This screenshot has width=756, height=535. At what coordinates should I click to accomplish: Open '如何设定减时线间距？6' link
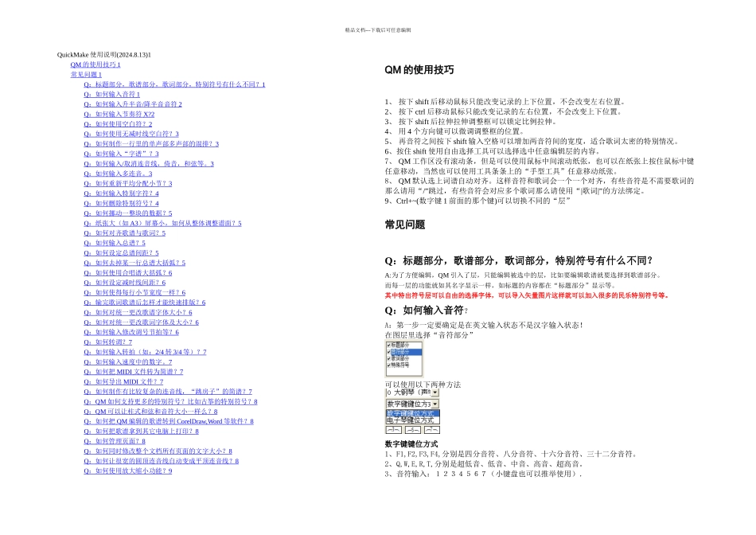(x=125, y=282)
